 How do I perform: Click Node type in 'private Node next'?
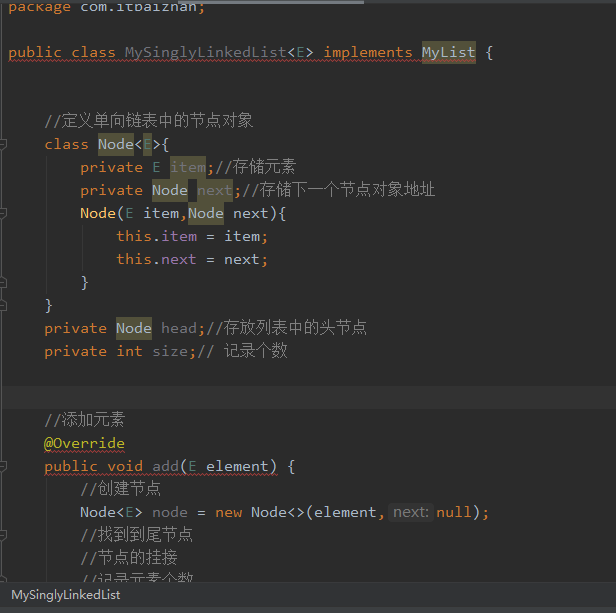(x=170, y=191)
